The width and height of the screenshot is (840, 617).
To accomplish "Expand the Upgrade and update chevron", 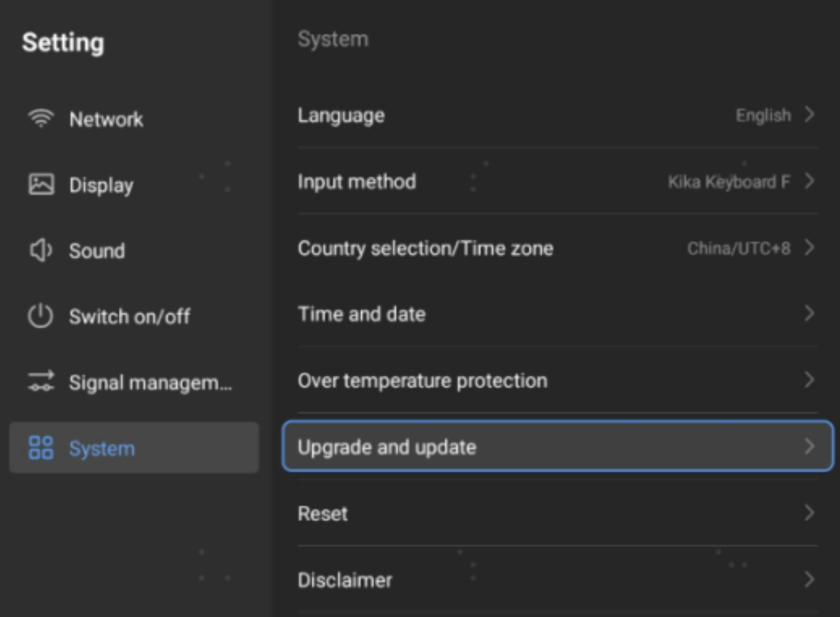I will coord(809,446).
